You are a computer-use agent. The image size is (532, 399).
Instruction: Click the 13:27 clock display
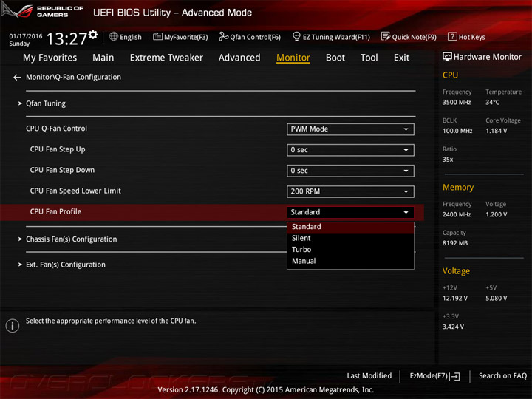66,38
